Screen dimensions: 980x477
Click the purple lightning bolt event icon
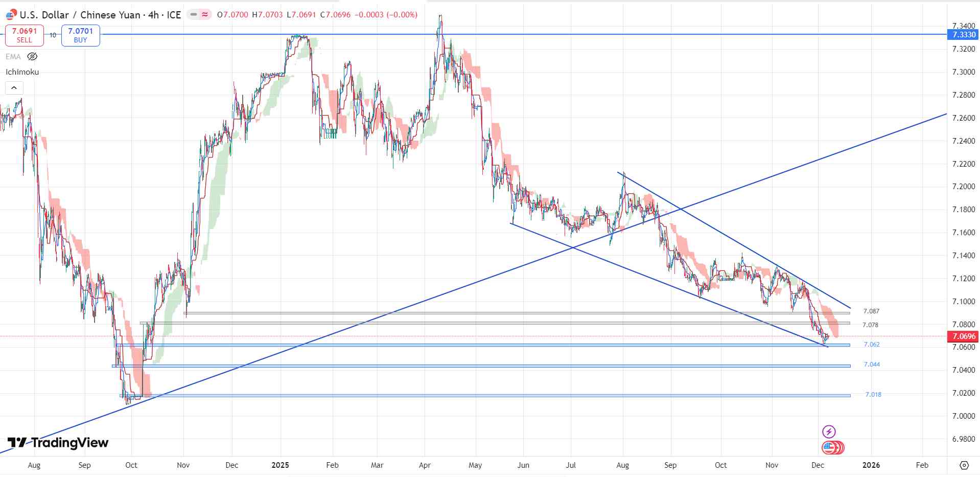828,431
